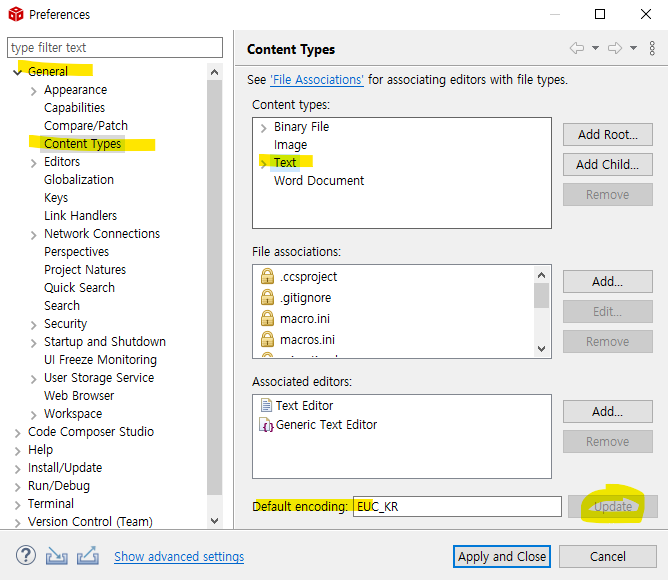The image size is (668, 580).
Task: Select Quick Search in the tree
Action: pos(80,287)
